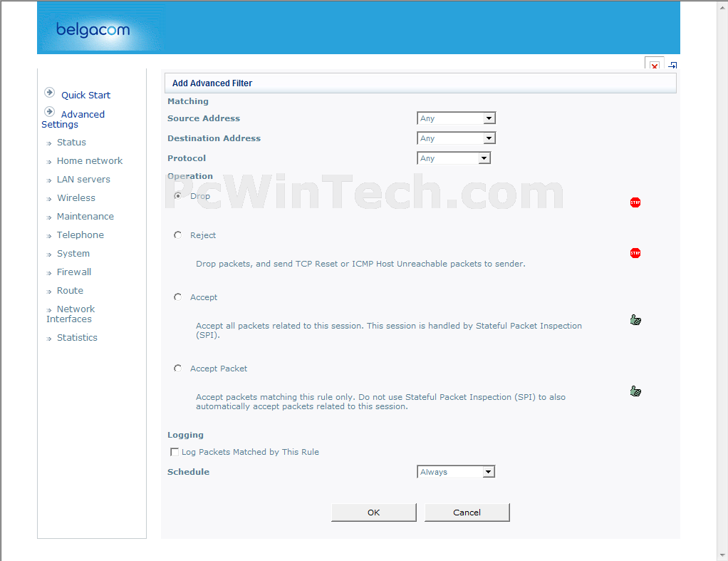Click the Add Advanced Filter heading
728x561 pixels.
tap(212, 83)
